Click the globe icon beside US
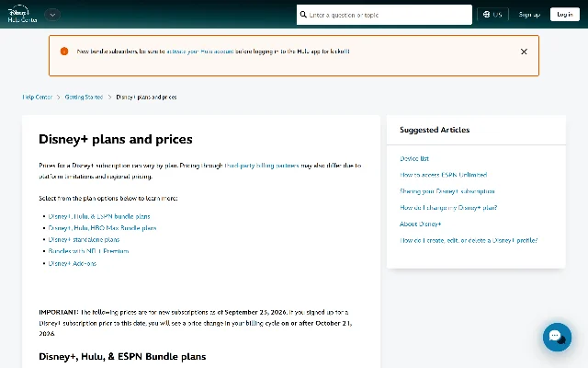Viewport: 588px width, 368px height. pyautogui.click(x=486, y=15)
